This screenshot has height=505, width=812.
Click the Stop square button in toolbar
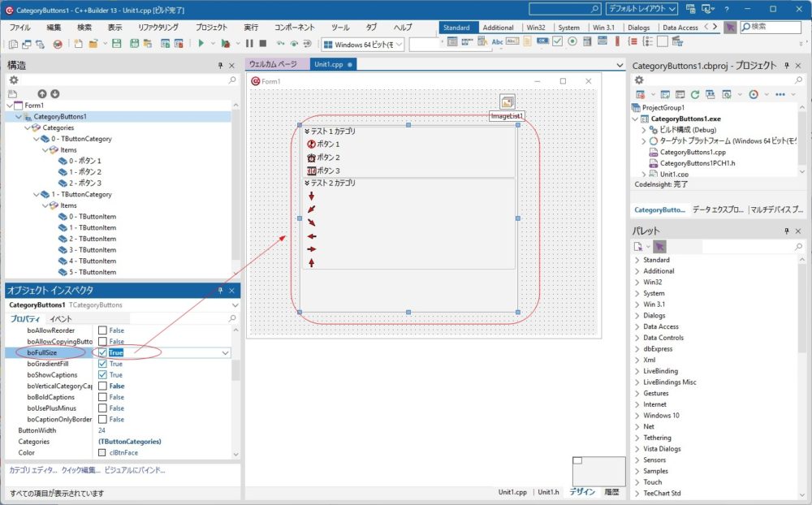(262, 44)
